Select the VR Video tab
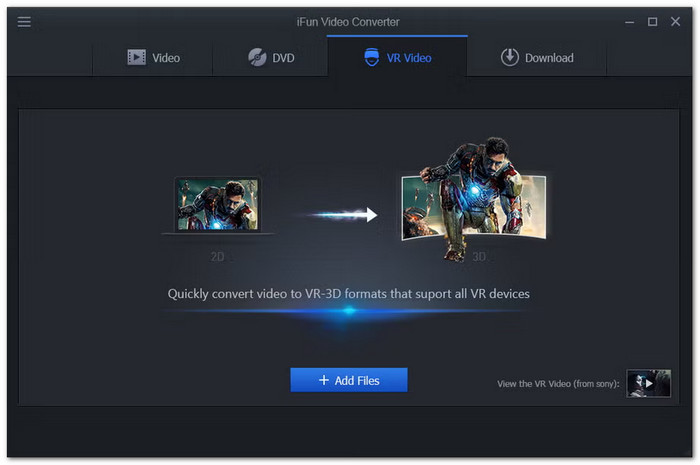Image resolution: width=700 pixels, height=465 pixels. pos(397,58)
